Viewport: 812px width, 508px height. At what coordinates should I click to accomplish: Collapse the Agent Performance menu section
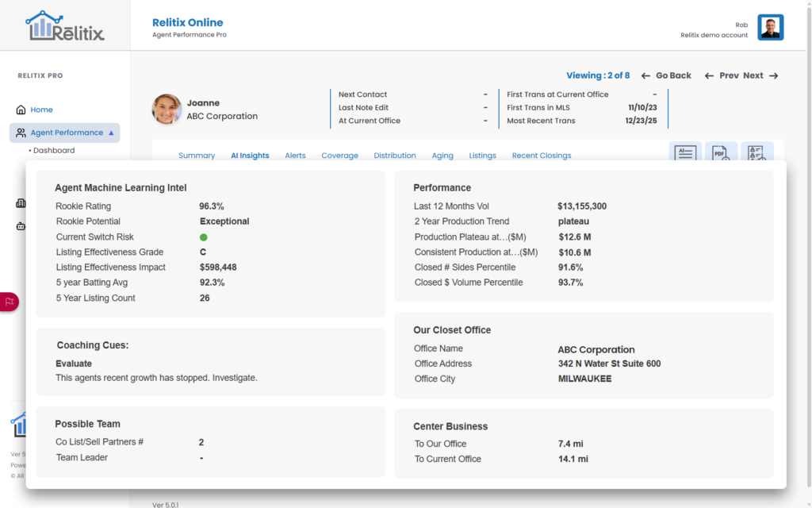(x=112, y=133)
